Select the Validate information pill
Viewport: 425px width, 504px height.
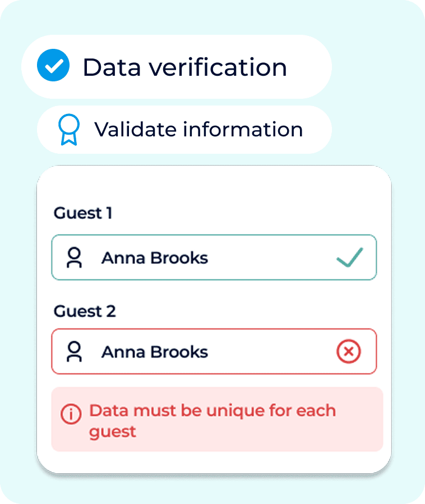184,130
